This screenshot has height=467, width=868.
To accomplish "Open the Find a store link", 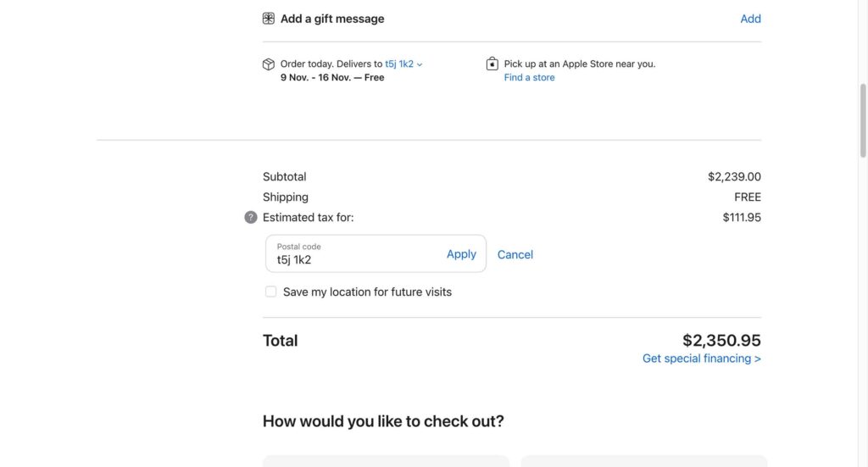I will (529, 77).
